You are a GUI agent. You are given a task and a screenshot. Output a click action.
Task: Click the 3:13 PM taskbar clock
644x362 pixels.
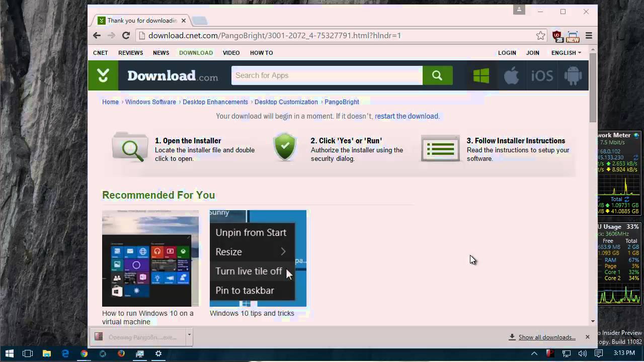[624, 353]
